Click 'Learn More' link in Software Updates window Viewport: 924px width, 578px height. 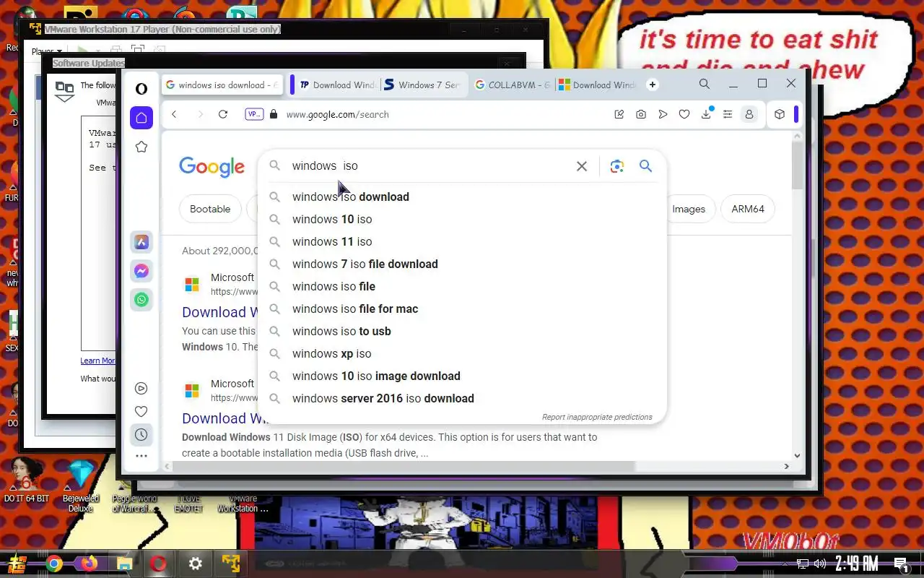97,361
